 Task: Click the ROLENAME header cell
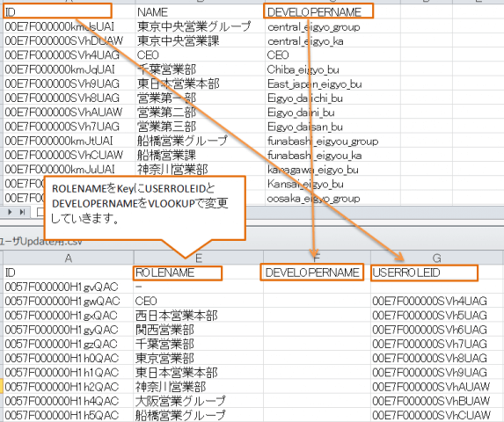[178, 273]
